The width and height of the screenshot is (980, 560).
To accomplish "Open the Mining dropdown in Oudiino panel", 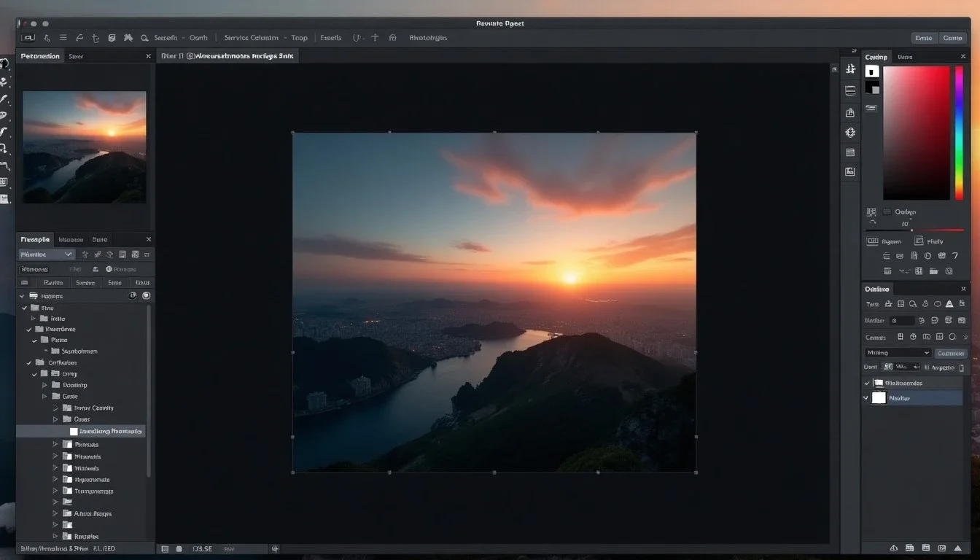I will [898, 353].
